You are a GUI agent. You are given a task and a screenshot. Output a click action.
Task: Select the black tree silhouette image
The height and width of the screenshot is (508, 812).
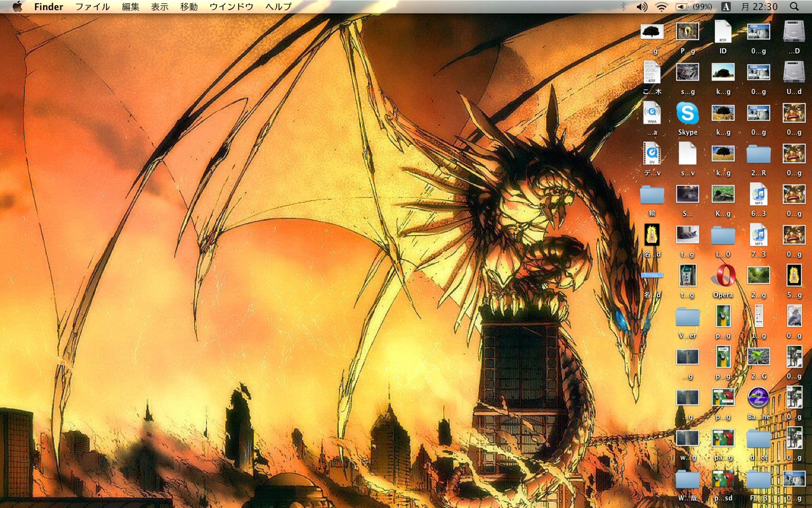coord(652,32)
